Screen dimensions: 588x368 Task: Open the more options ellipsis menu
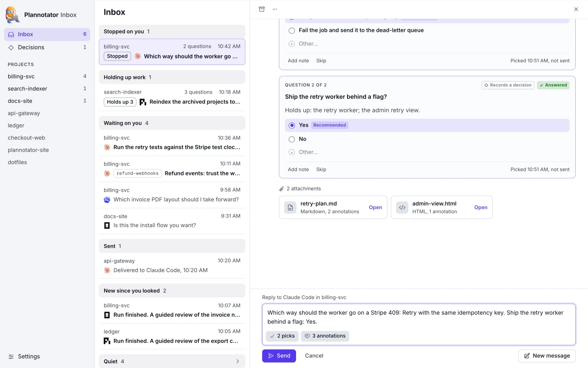[x=275, y=9]
